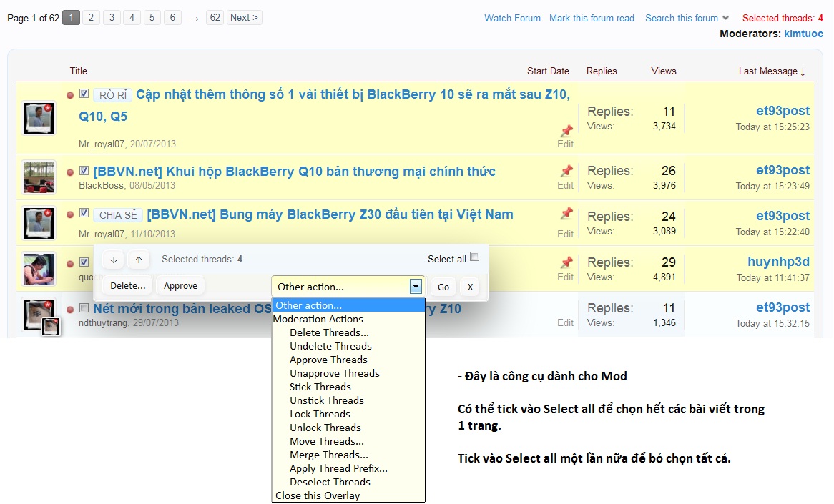Edit the Nét mới trong bản leaked thread
The height and width of the screenshot is (504, 834).
coord(565,322)
